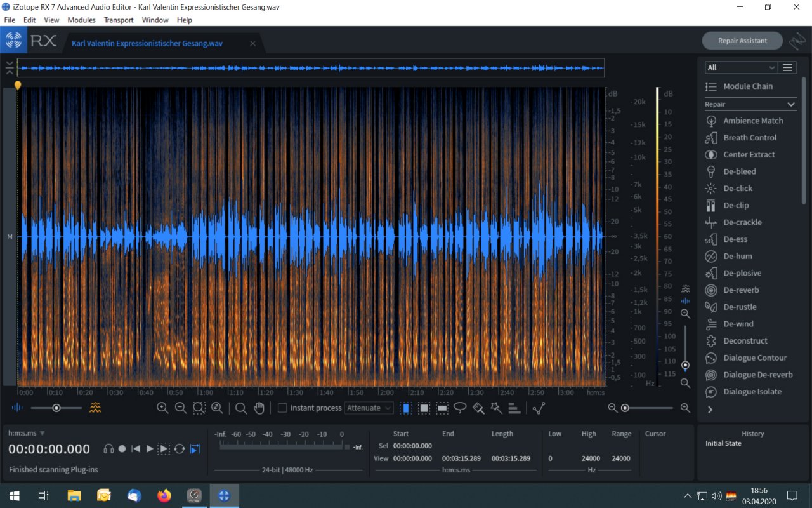This screenshot has width=812, height=508.
Task: Open the De-ess module
Action: pyautogui.click(x=726, y=239)
